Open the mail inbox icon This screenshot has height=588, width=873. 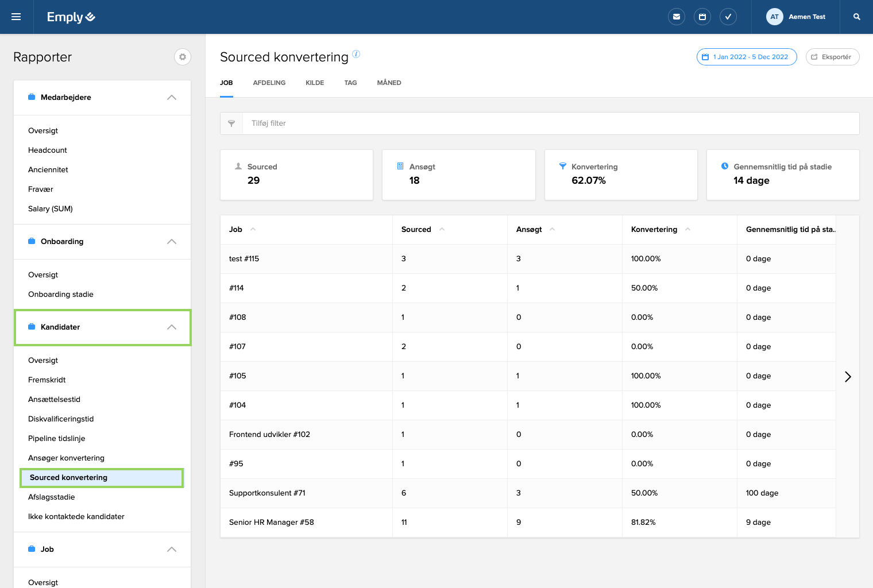pos(677,17)
